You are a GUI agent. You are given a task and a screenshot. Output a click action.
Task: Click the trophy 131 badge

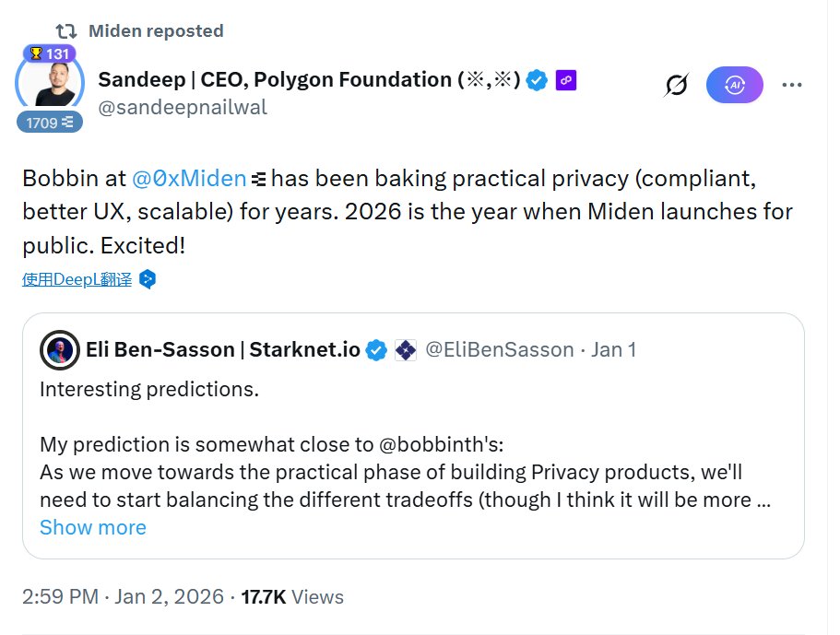pos(48,53)
